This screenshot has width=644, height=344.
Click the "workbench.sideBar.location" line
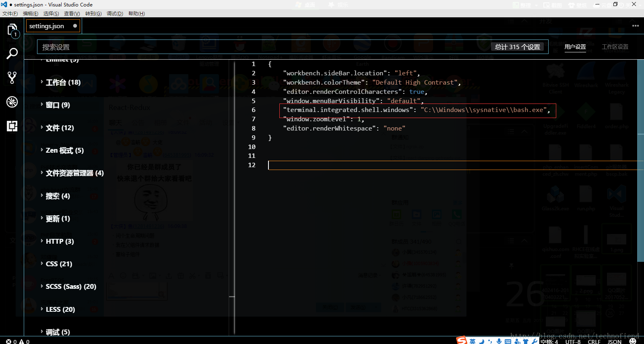tap(351, 73)
